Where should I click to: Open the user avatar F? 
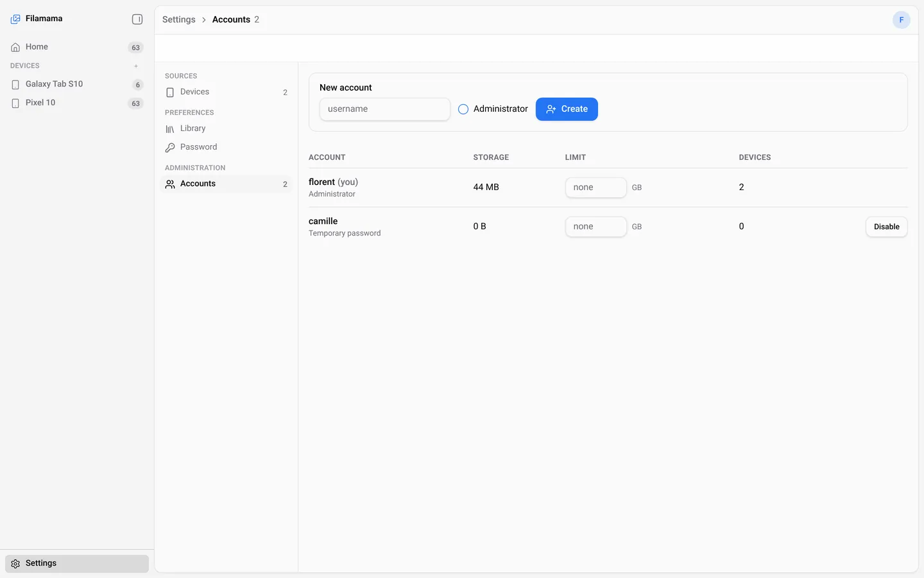coord(901,20)
